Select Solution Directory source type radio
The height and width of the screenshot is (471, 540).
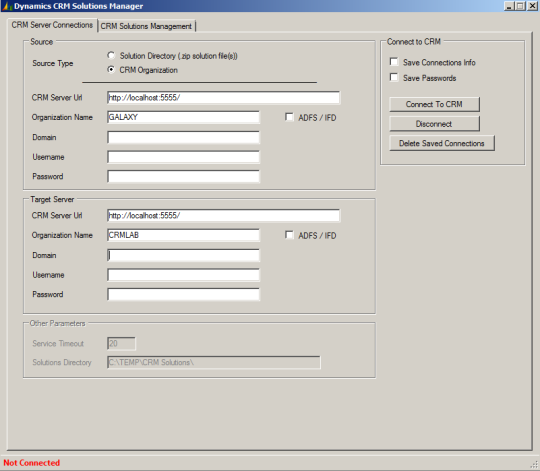coord(111,55)
